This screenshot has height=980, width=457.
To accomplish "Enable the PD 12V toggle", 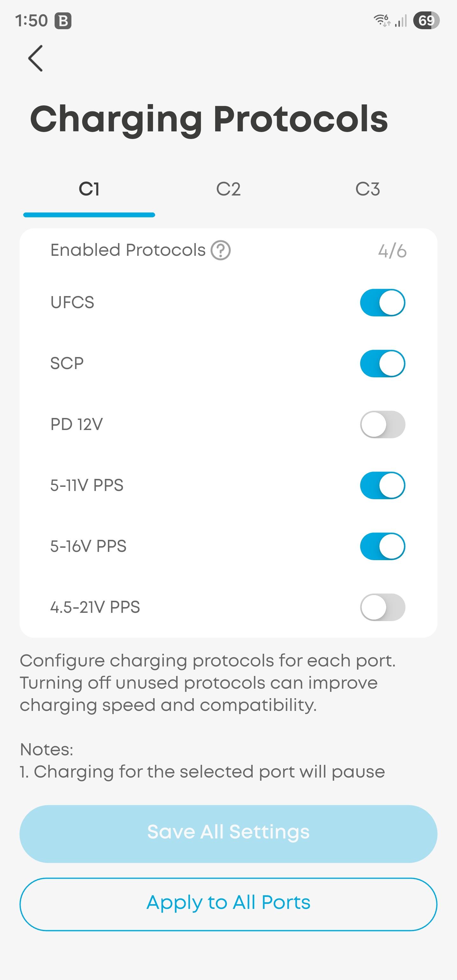I will [382, 424].
